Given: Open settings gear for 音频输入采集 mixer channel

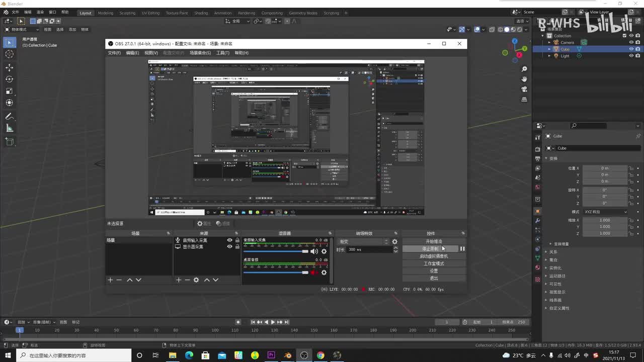Looking at the screenshot, I should pos(324,251).
